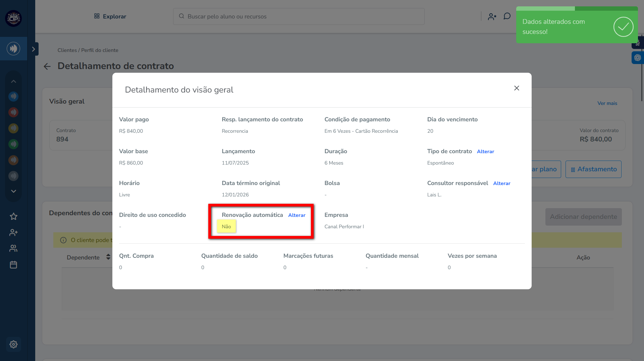Sort the Dependente column
Screen dimensions: 644x361
108,257
